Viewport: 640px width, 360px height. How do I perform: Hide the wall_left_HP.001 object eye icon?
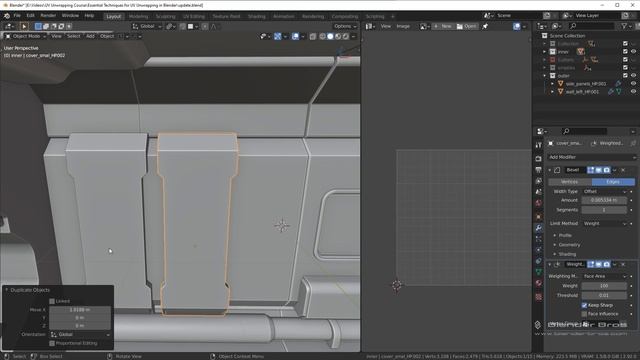pos(633,92)
